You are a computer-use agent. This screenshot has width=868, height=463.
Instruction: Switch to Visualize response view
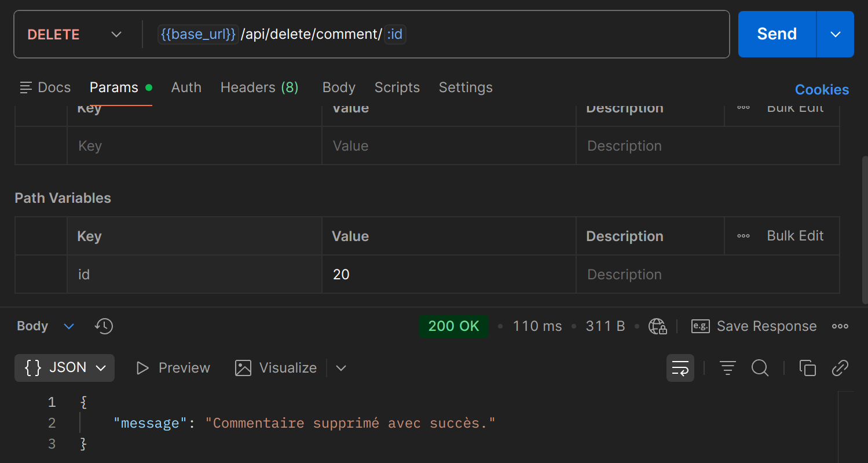pos(276,368)
